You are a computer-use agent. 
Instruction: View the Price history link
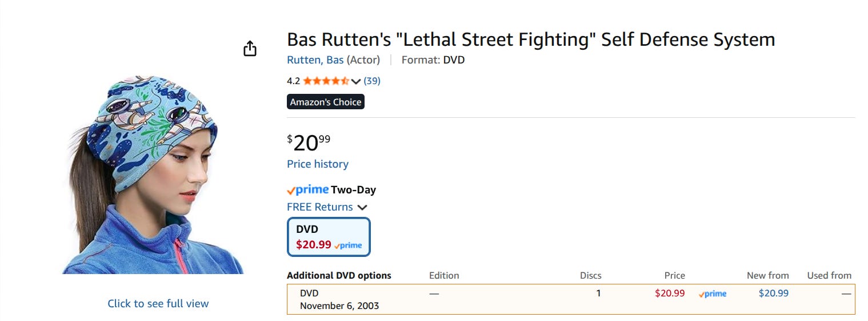point(317,164)
